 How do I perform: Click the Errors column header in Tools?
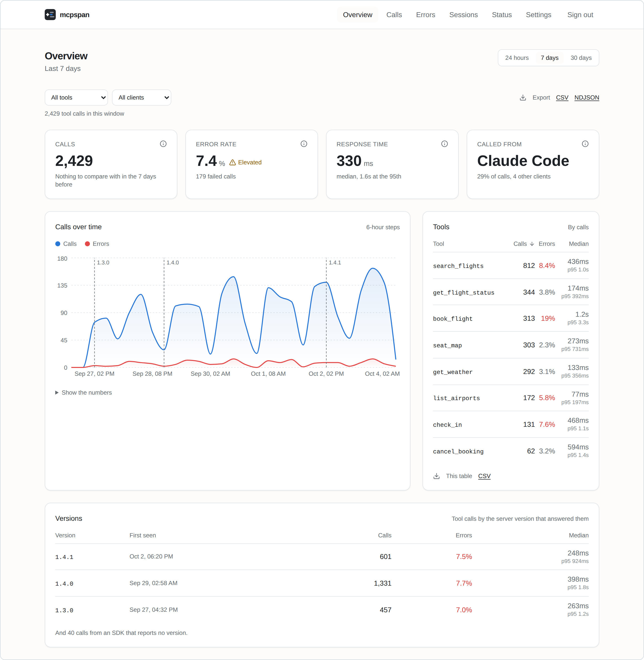click(547, 244)
